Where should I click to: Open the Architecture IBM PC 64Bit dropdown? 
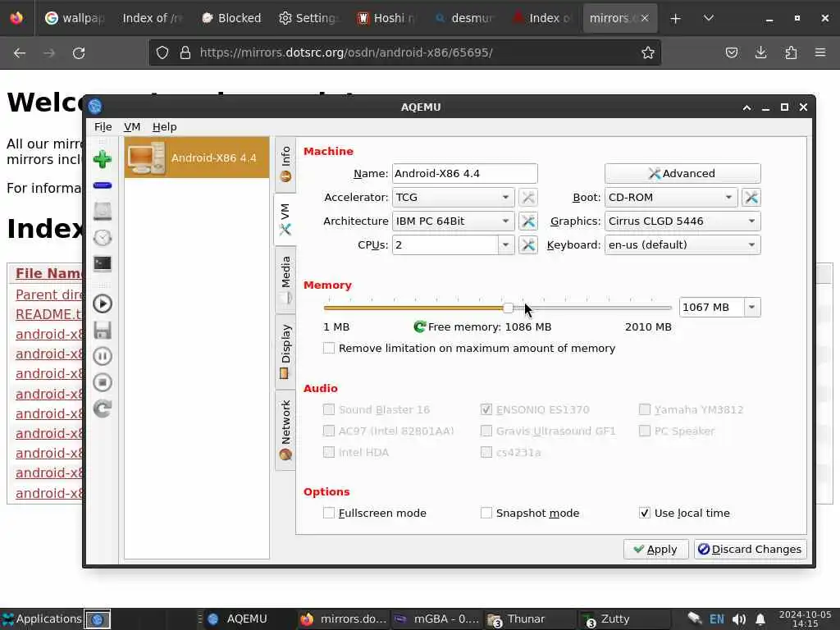[x=453, y=221]
